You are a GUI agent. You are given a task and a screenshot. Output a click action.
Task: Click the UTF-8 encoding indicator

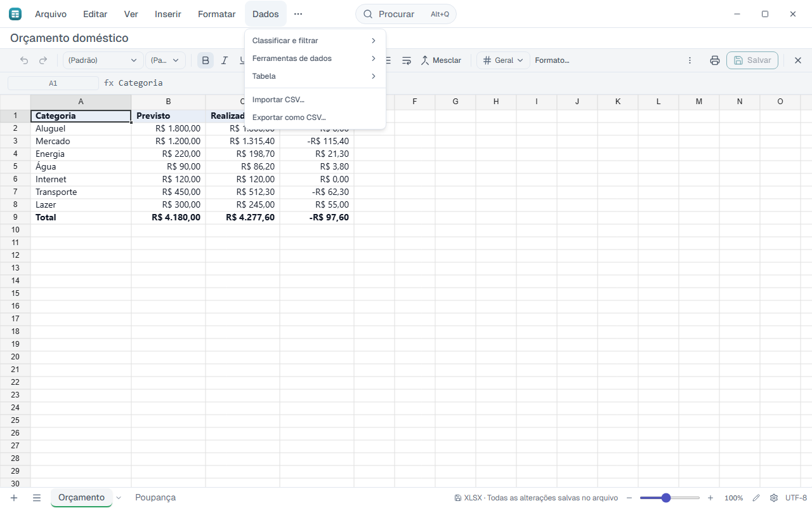click(796, 498)
